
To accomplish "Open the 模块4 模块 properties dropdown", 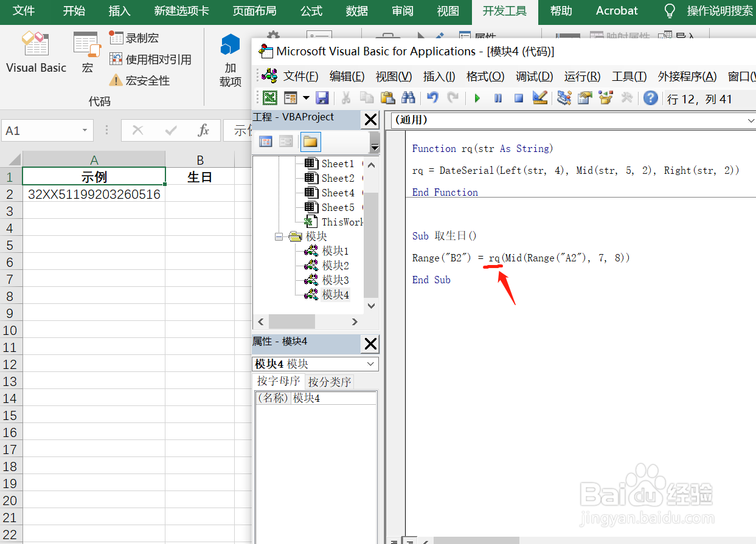I will [x=370, y=364].
